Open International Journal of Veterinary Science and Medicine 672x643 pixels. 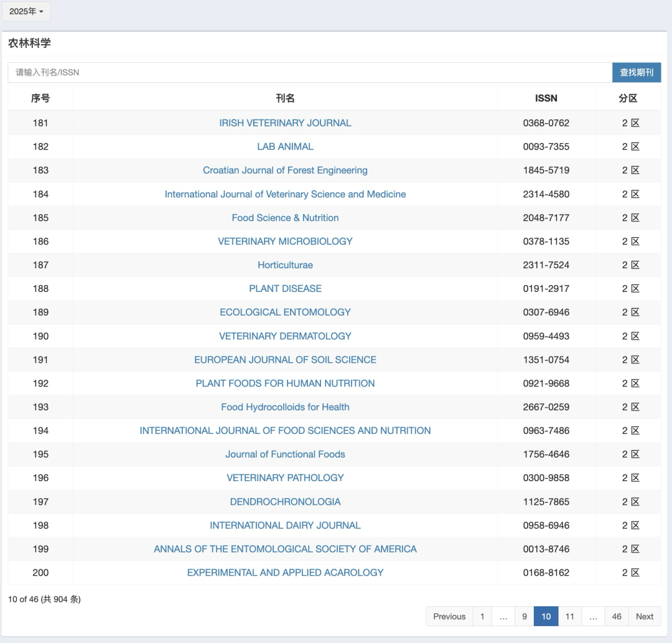[x=285, y=194]
